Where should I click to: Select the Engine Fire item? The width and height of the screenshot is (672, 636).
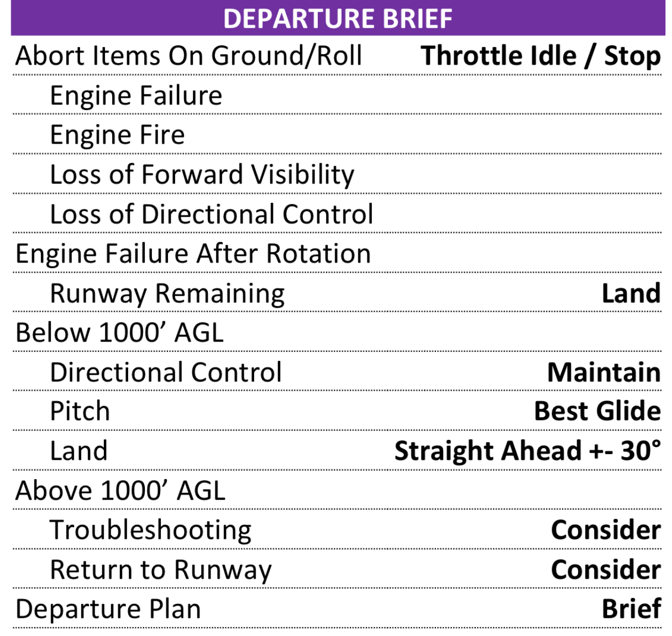pos(117,135)
